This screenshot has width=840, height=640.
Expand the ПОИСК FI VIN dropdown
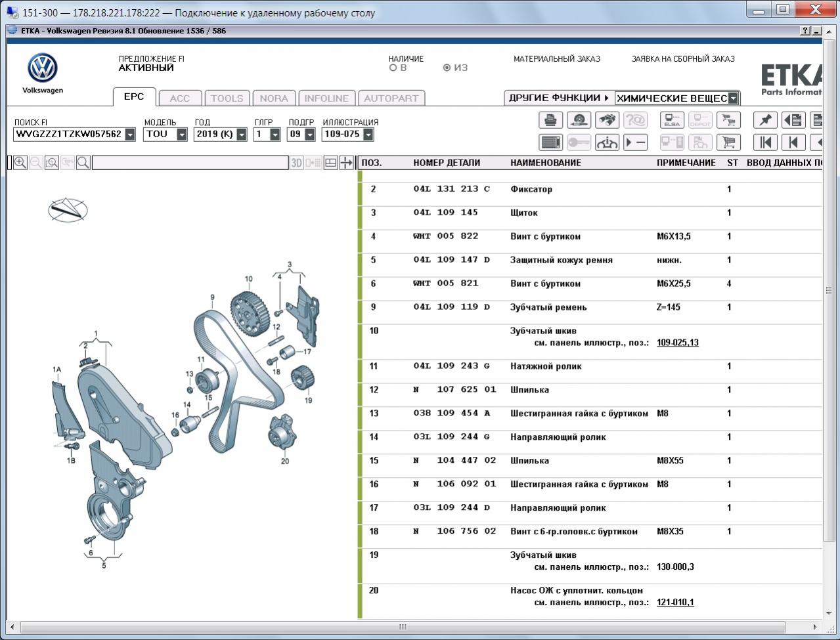pos(130,135)
